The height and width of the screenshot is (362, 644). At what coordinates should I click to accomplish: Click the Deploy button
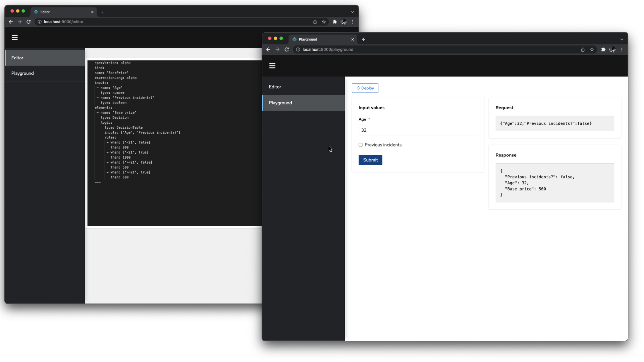365,88
